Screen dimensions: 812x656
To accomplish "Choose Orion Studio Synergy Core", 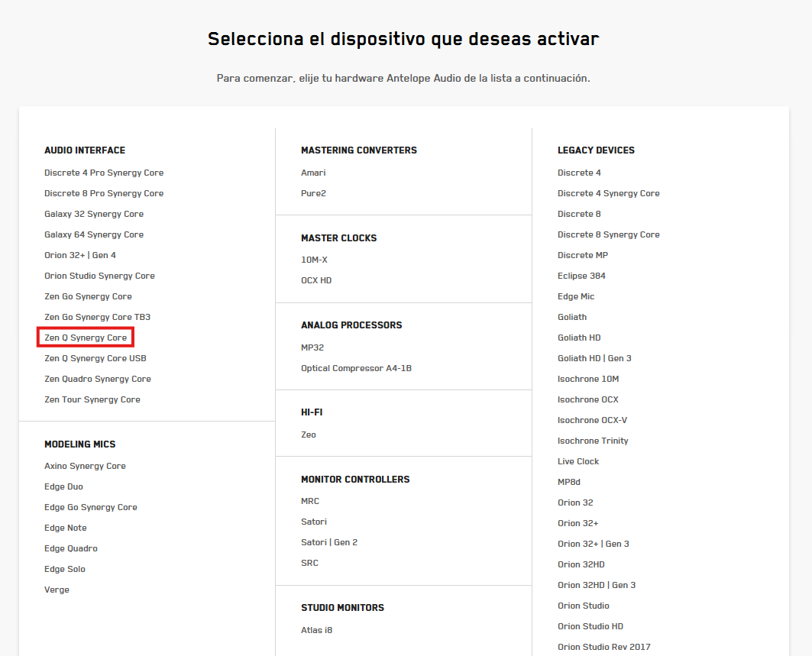I will coord(99,276).
